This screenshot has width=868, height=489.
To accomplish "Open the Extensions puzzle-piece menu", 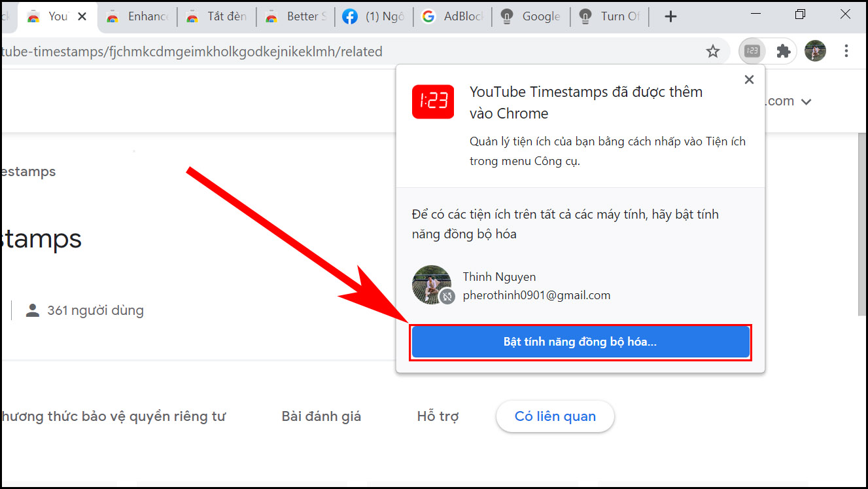I will 783,51.
